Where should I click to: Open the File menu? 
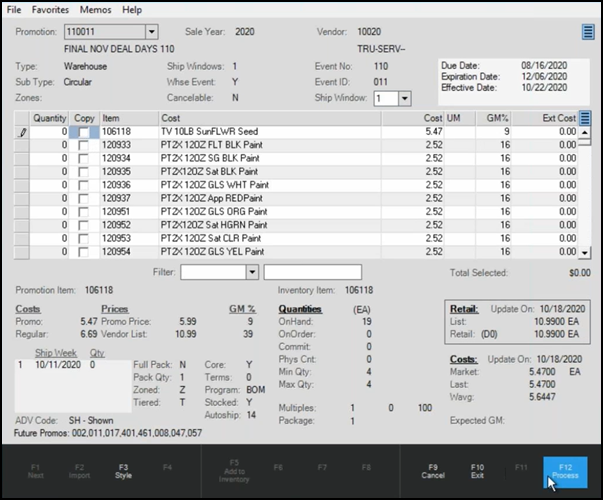tap(14, 9)
